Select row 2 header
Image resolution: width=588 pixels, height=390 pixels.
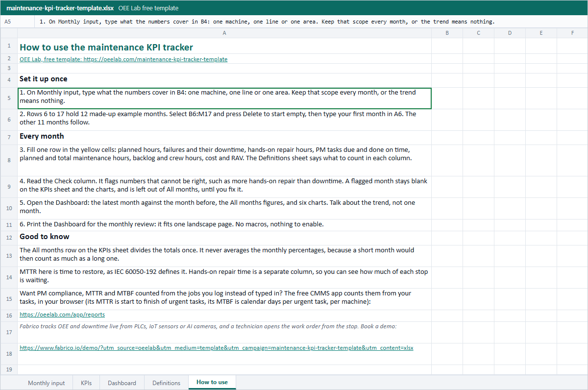[9, 59]
